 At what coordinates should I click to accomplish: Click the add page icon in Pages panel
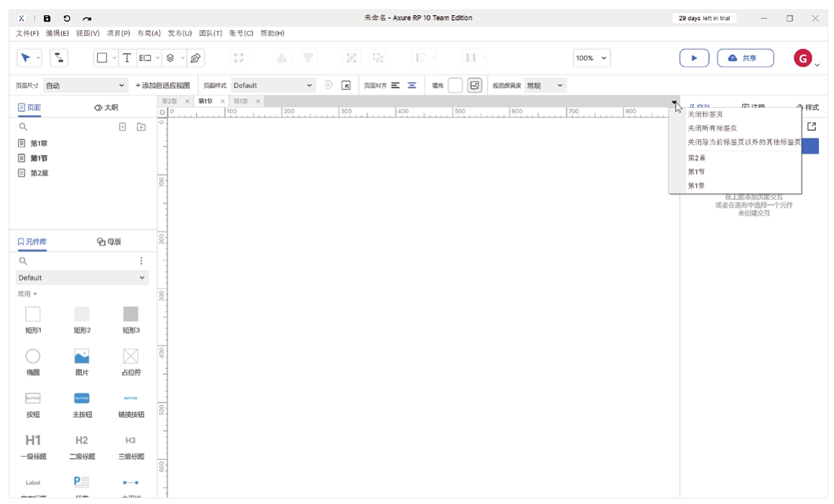tap(122, 127)
